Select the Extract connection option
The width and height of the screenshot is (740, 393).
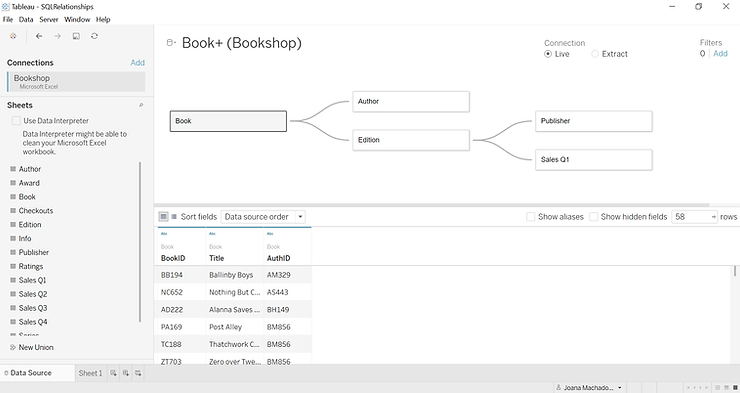tap(595, 54)
